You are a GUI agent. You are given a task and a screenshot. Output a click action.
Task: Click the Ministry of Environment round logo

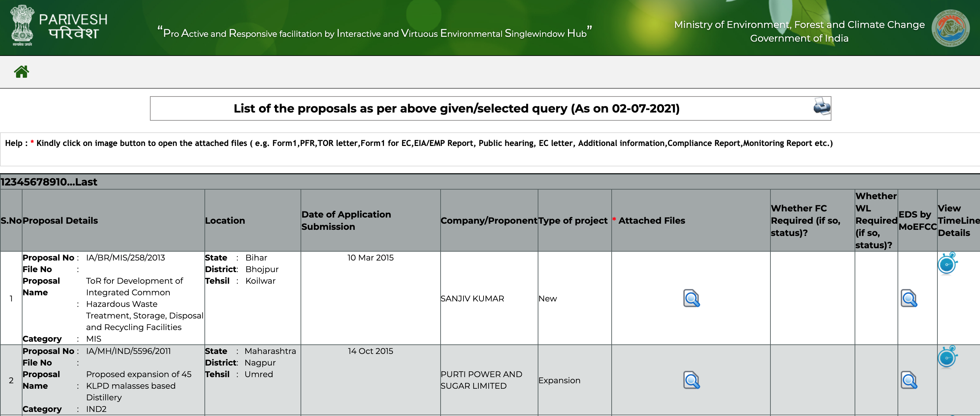(x=950, y=28)
